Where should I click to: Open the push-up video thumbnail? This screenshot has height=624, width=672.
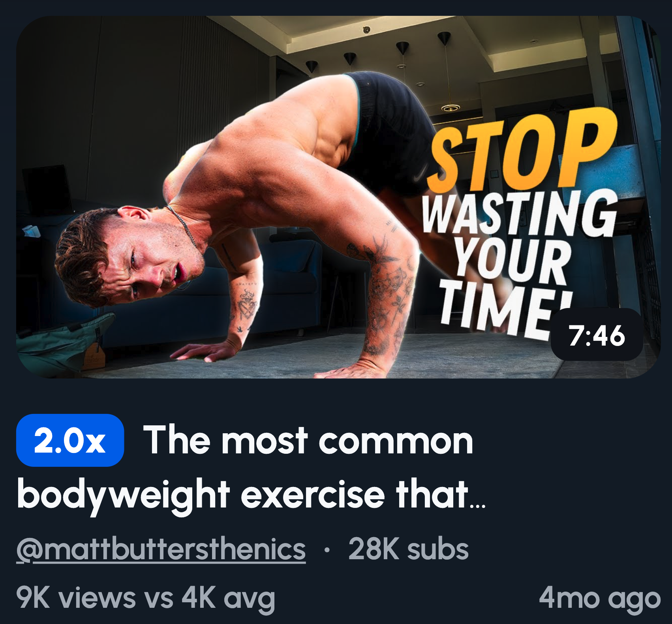338,197
